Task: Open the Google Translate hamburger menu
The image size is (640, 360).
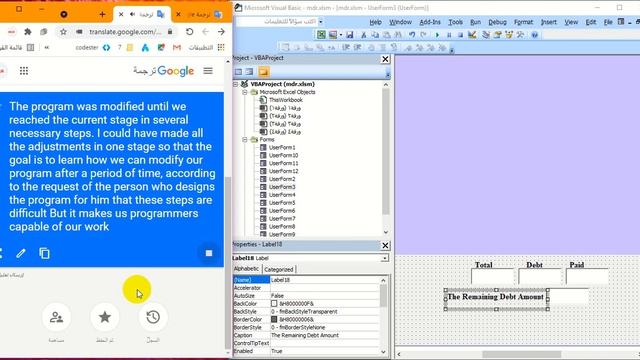Action: coord(208,71)
